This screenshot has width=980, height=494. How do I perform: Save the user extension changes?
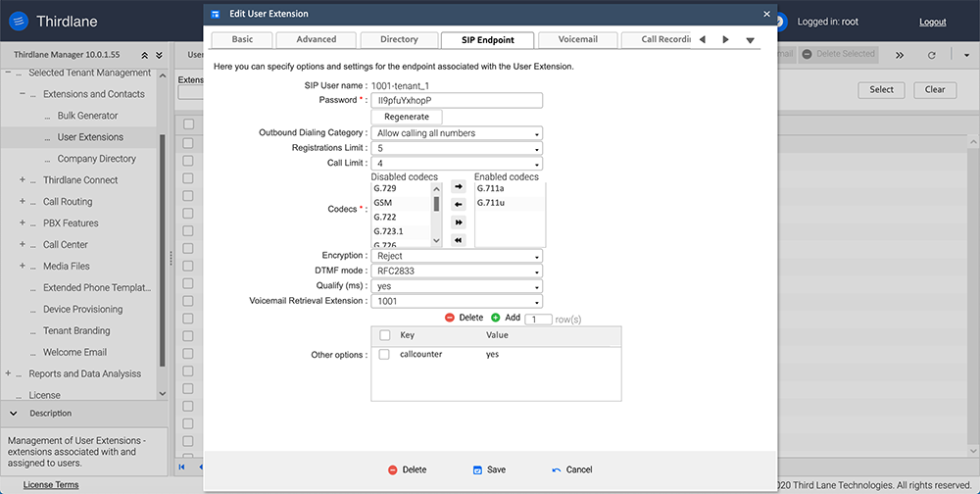(x=489, y=469)
